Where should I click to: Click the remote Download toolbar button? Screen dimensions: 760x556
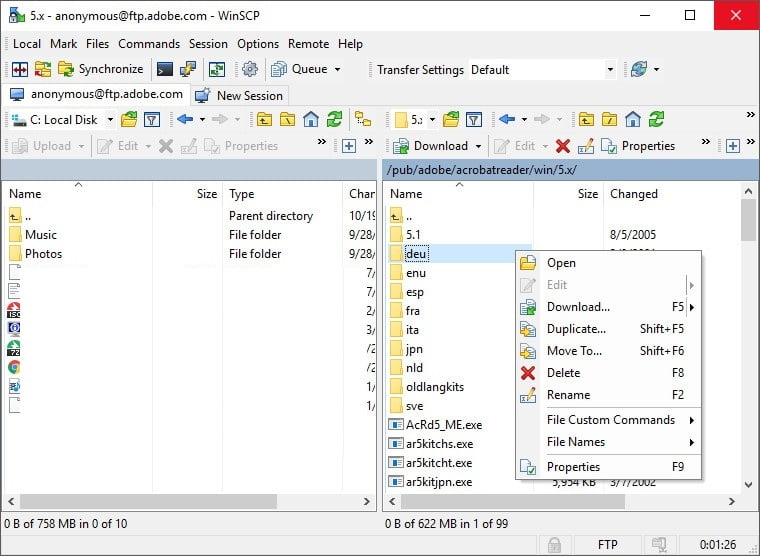[430, 146]
